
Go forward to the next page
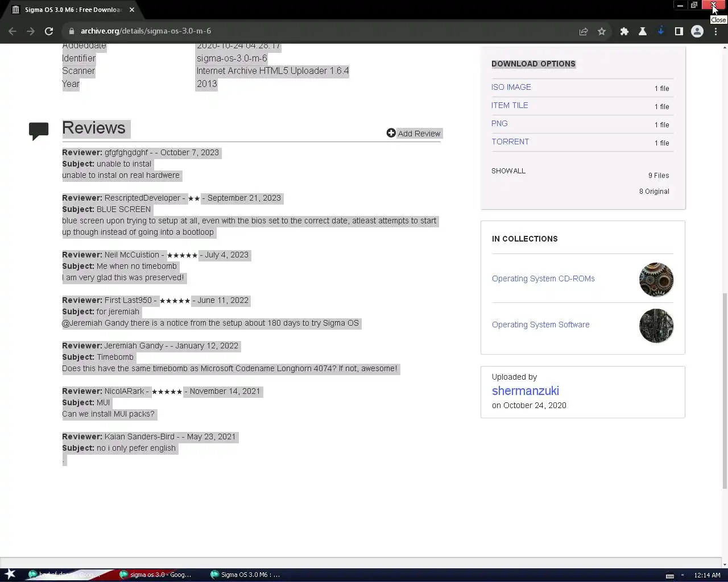point(31,31)
